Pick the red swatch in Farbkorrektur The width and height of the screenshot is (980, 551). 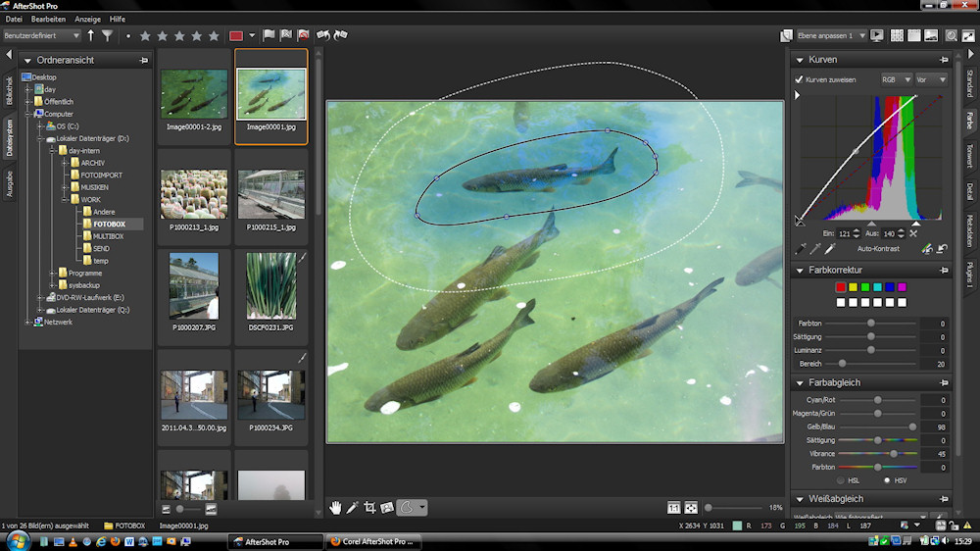coord(840,286)
